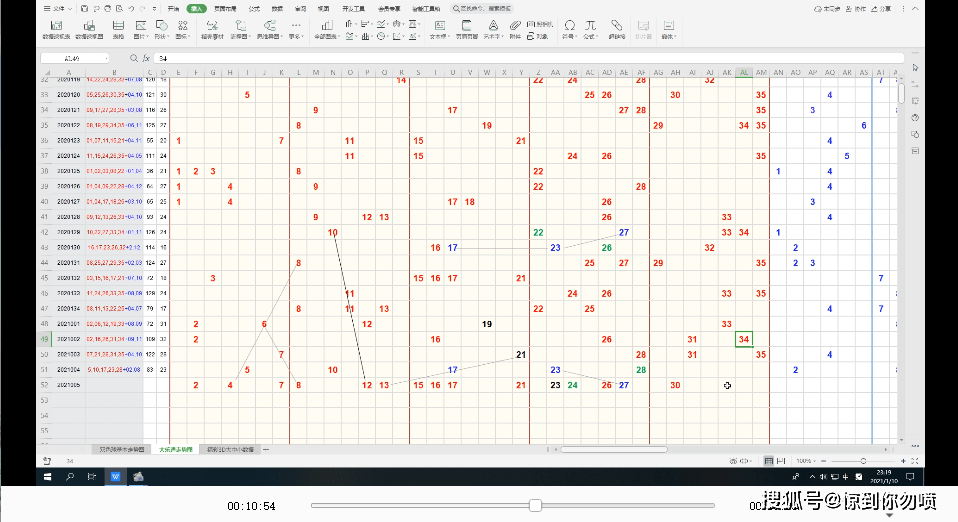The width and height of the screenshot is (958, 522).
Task: Open the notification center icon
Action: click(910, 477)
